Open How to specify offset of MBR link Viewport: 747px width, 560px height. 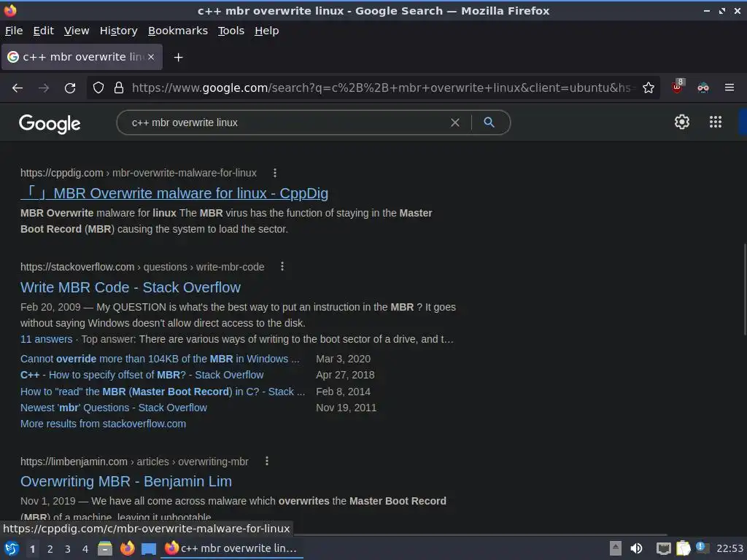[142, 376]
